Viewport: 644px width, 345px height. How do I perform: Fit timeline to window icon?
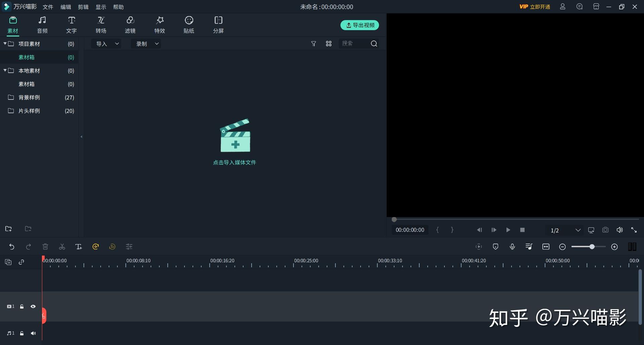click(x=546, y=247)
